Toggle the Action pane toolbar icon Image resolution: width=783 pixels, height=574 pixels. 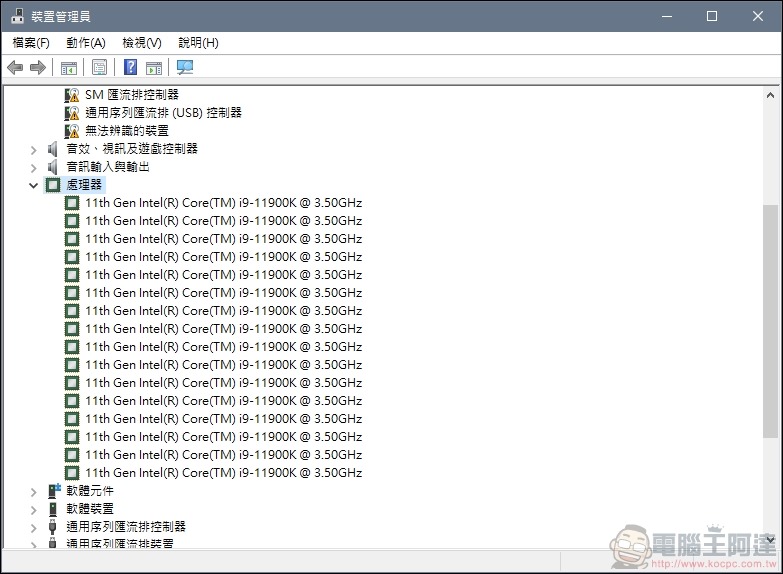[x=154, y=67]
